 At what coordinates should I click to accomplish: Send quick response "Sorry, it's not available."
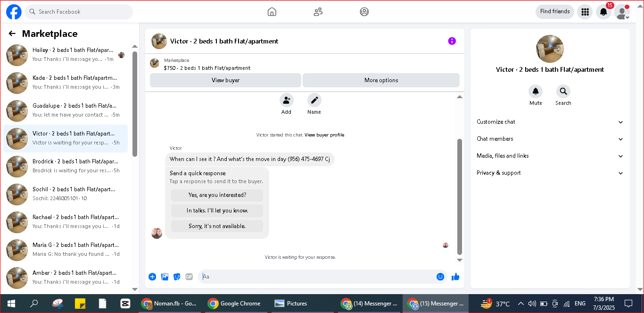(217, 226)
